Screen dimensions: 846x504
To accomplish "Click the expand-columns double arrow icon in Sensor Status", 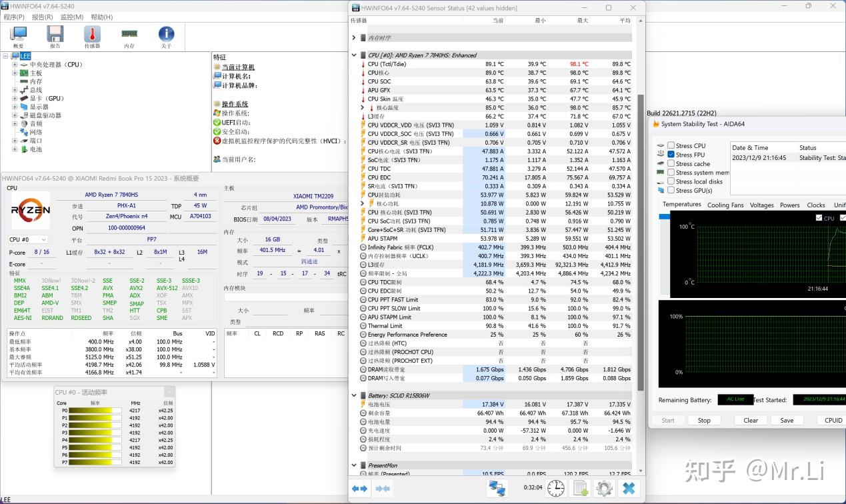I will [360, 489].
